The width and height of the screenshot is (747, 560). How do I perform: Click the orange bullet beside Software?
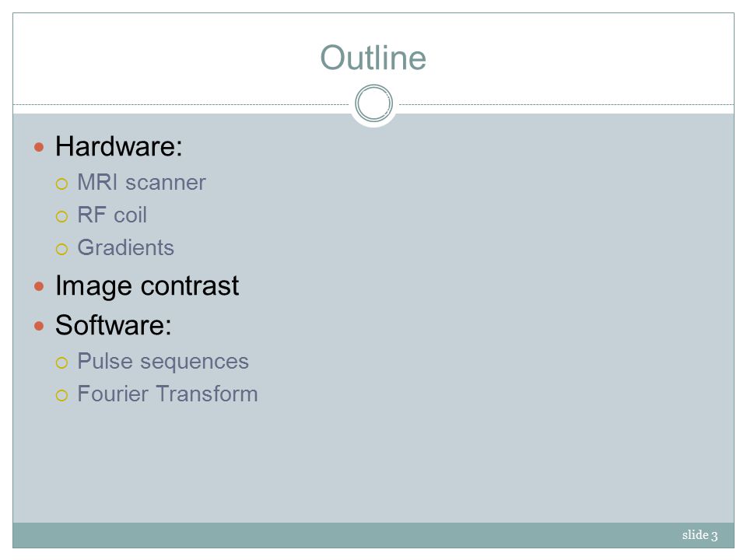pos(39,326)
